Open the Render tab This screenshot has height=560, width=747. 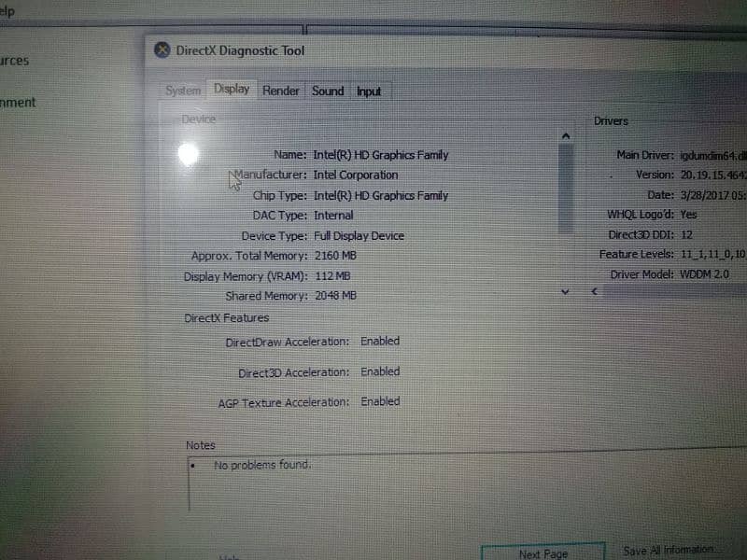click(281, 91)
